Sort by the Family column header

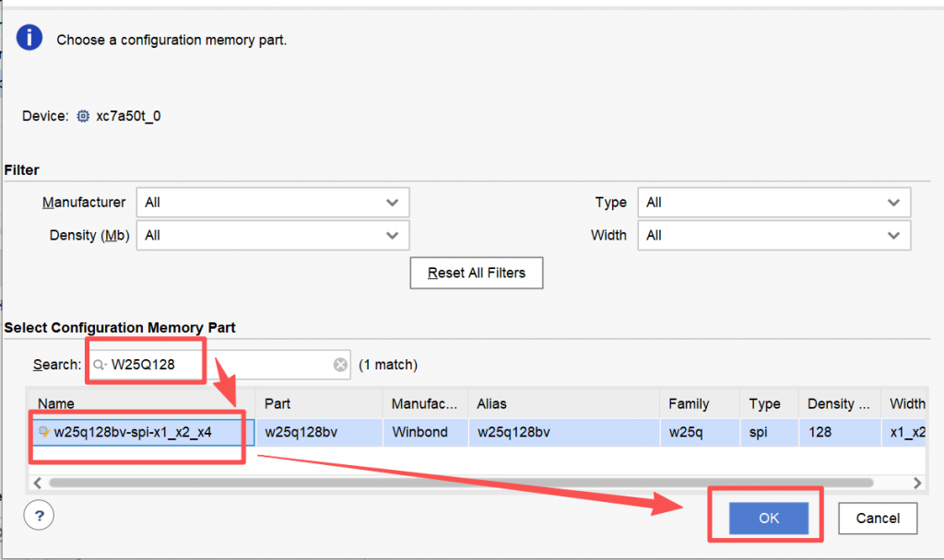(698, 403)
